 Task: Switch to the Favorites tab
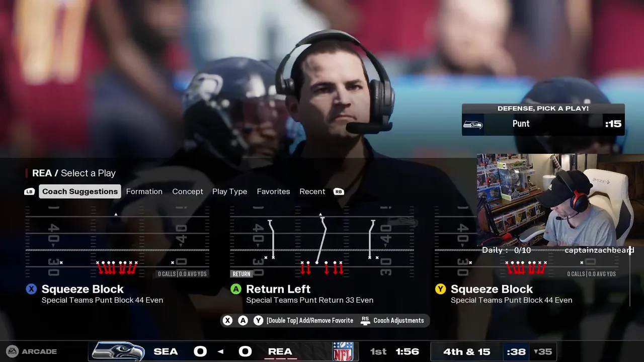click(273, 192)
